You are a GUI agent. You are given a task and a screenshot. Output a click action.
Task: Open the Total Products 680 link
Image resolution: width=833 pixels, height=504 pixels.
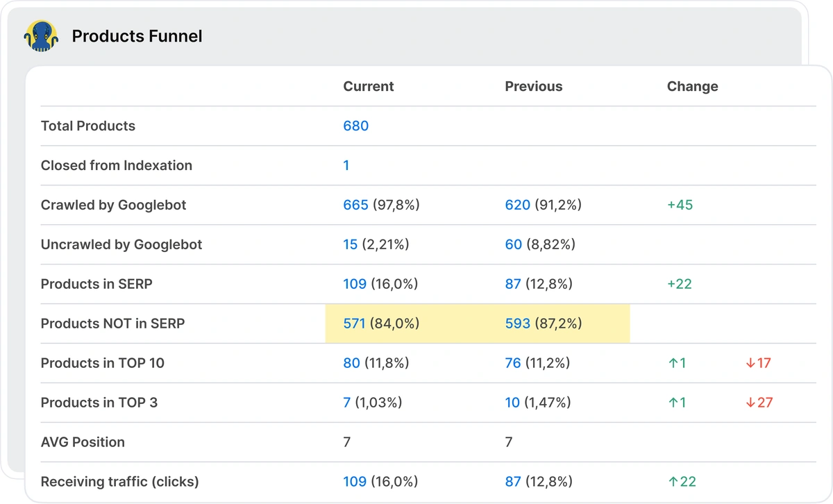coord(355,126)
